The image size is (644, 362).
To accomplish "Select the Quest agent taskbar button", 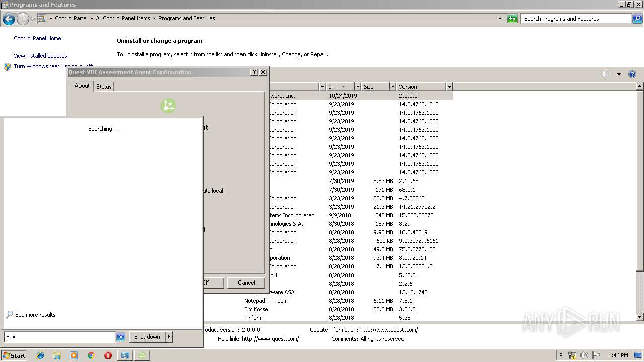I will [x=142, y=355].
